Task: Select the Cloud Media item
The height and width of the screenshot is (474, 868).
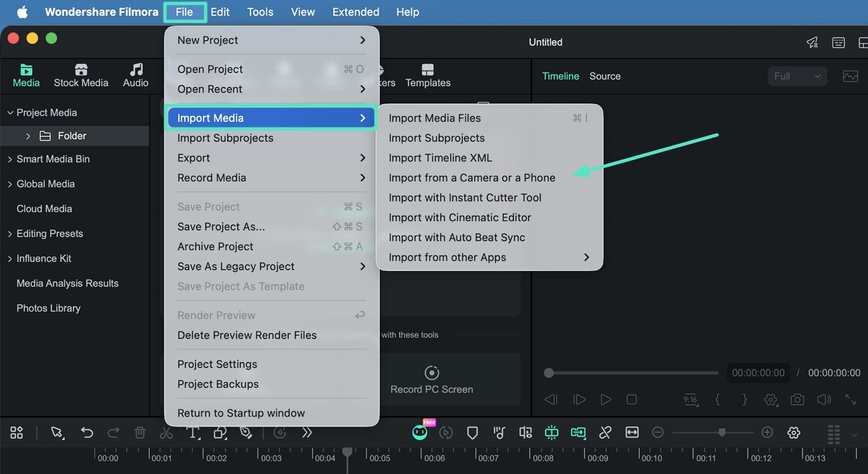Action: 44,208
